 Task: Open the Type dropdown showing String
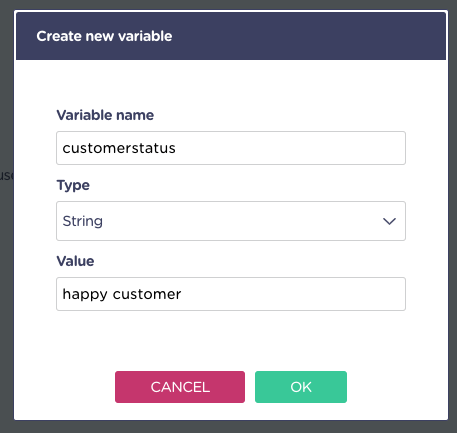pyautogui.click(x=231, y=221)
